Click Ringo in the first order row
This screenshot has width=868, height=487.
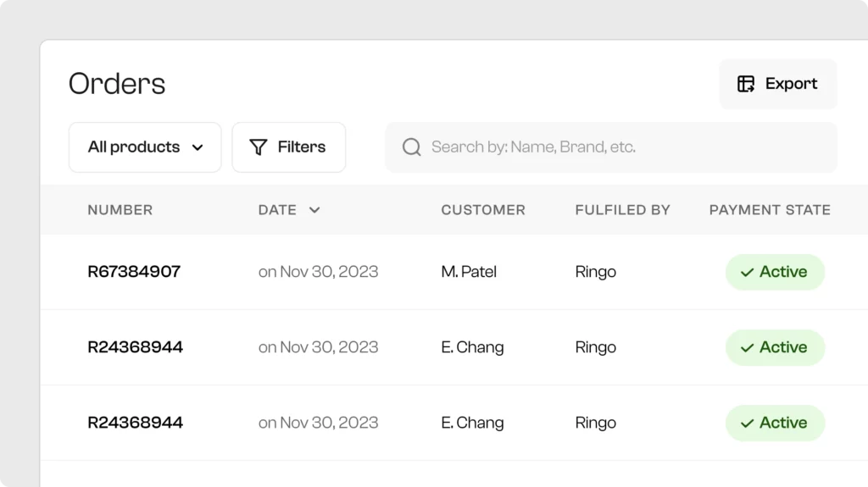tap(595, 272)
